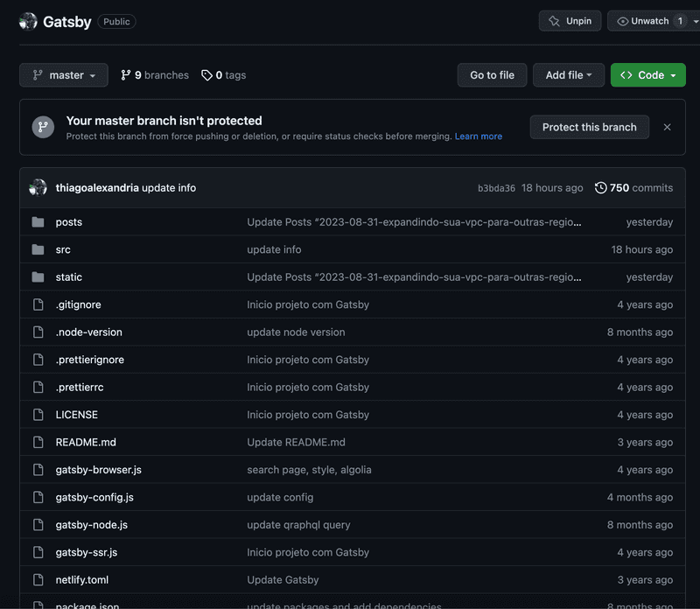Screen dimensions: 700x609
Task: Click the file icon beside README.md
Action: click(x=38, y=443)
